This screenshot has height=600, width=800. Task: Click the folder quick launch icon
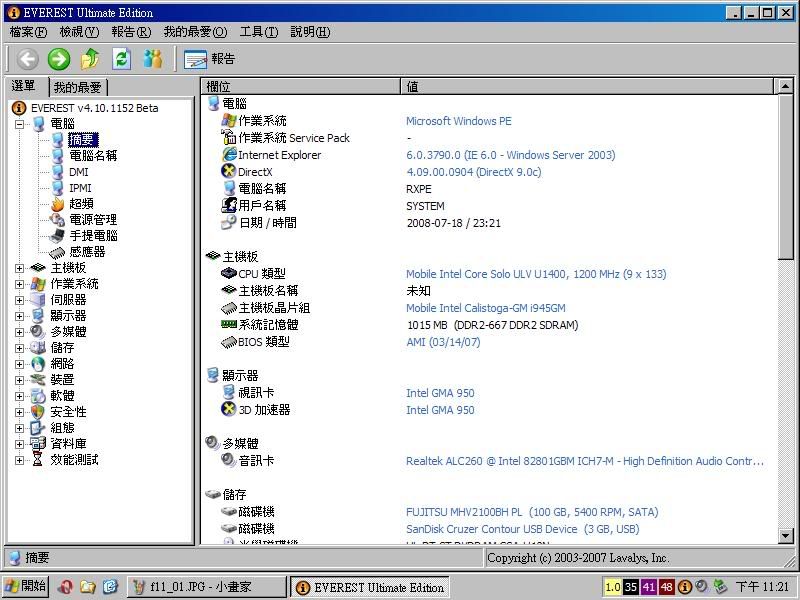coord(88,587)
